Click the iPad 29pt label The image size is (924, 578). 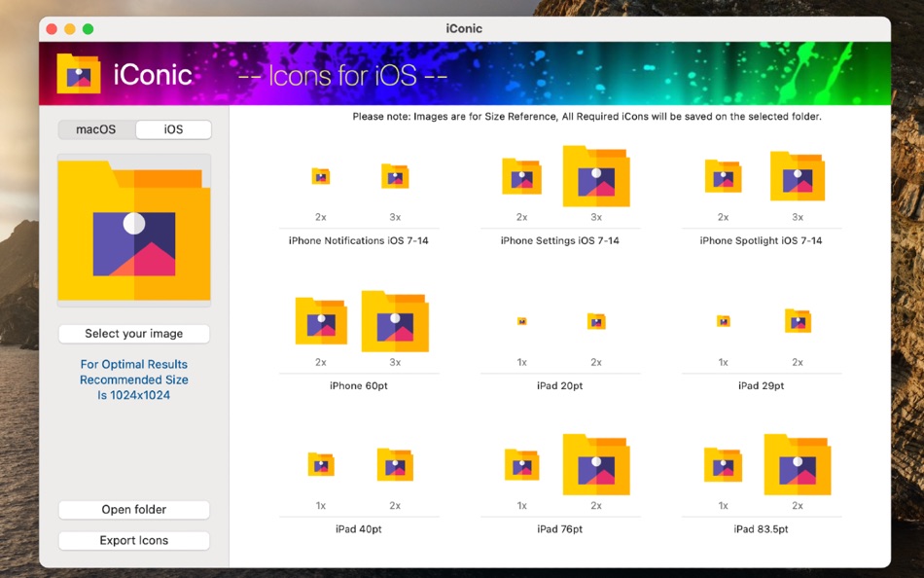[761, 385]
